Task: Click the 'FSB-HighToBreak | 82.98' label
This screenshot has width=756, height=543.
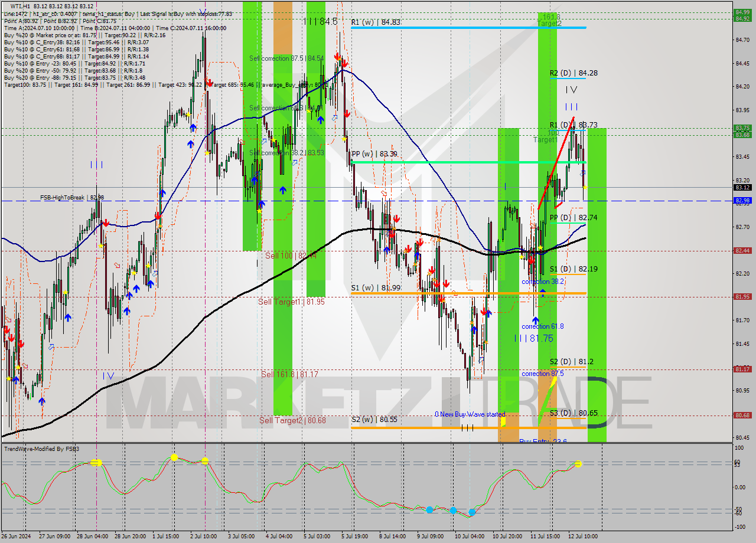Action: 72,198
